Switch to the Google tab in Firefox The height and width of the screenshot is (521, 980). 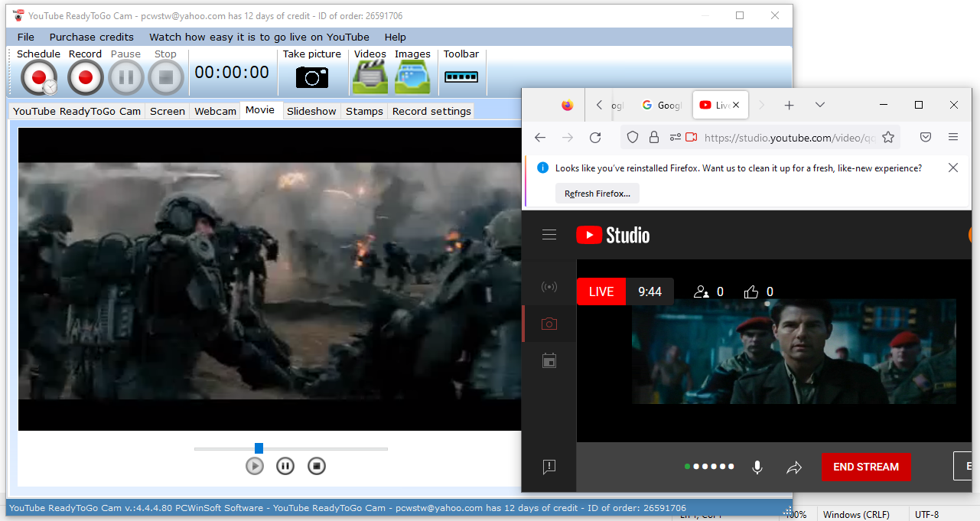tap(662, 106)
